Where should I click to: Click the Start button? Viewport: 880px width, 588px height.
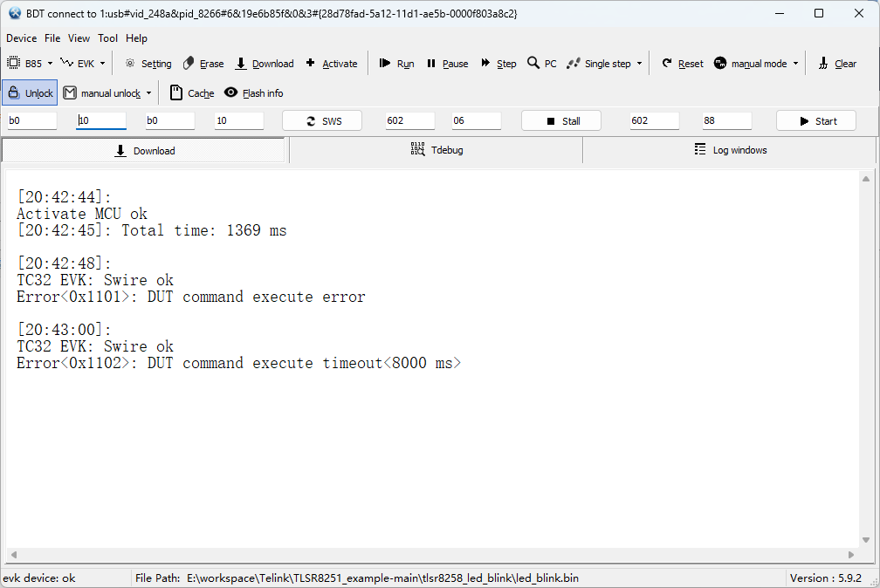816,120
